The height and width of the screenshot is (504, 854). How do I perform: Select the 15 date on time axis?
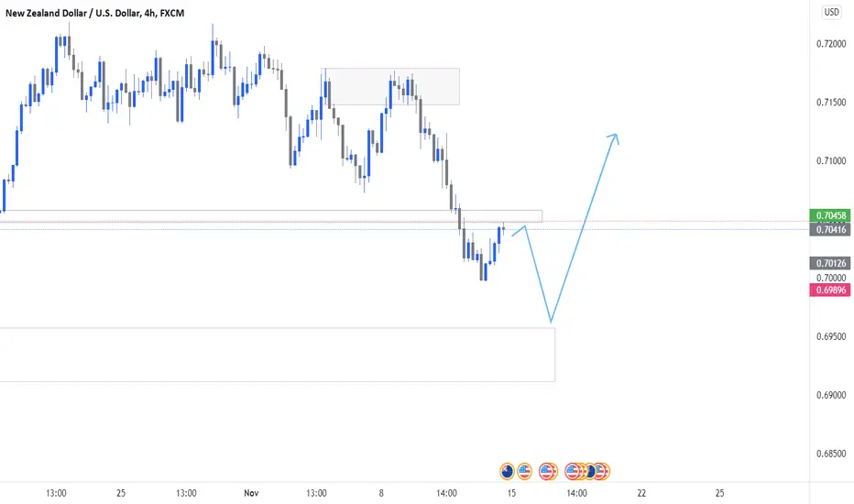pos(511,493)
